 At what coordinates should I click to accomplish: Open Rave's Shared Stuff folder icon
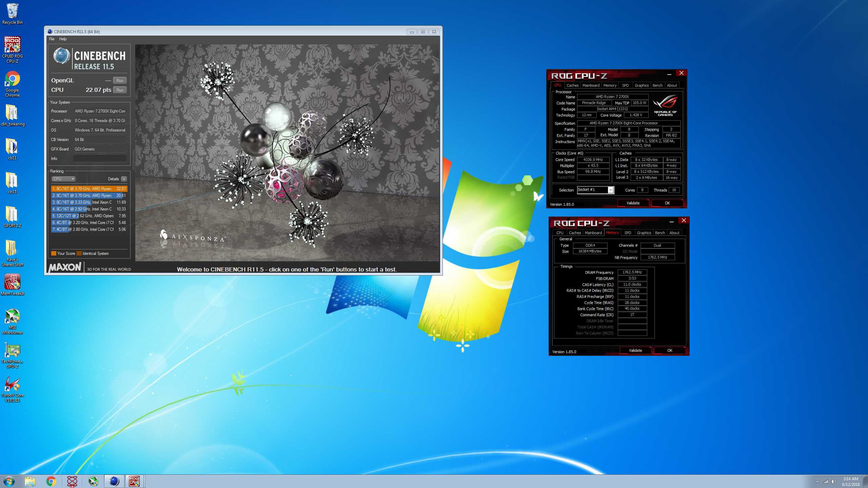coord(13,253)
